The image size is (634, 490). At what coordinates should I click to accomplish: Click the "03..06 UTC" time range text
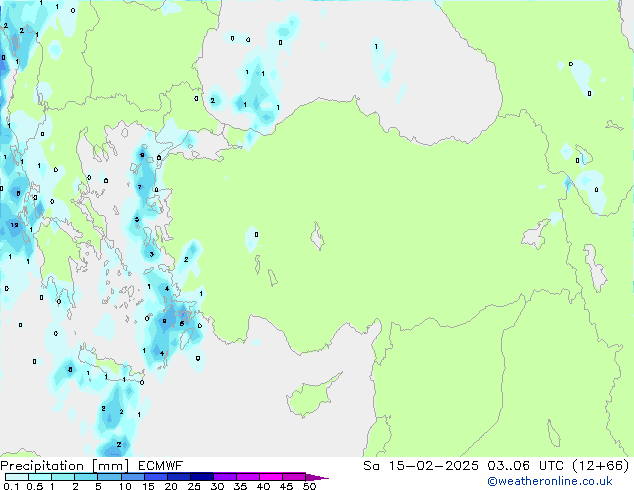[x=526, y=466]
